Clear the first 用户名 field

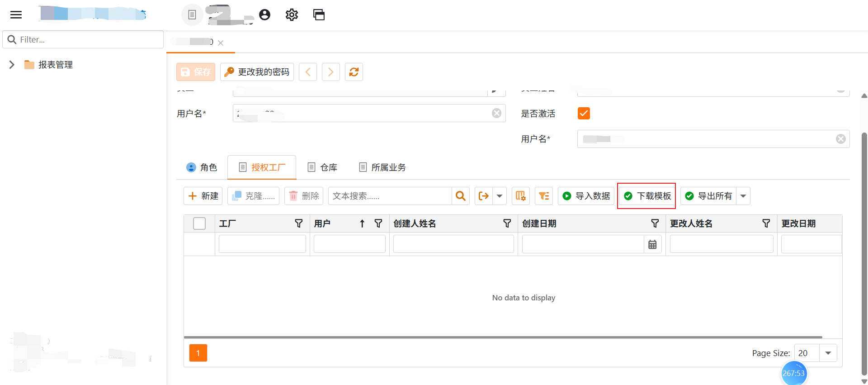pos(496,113)
